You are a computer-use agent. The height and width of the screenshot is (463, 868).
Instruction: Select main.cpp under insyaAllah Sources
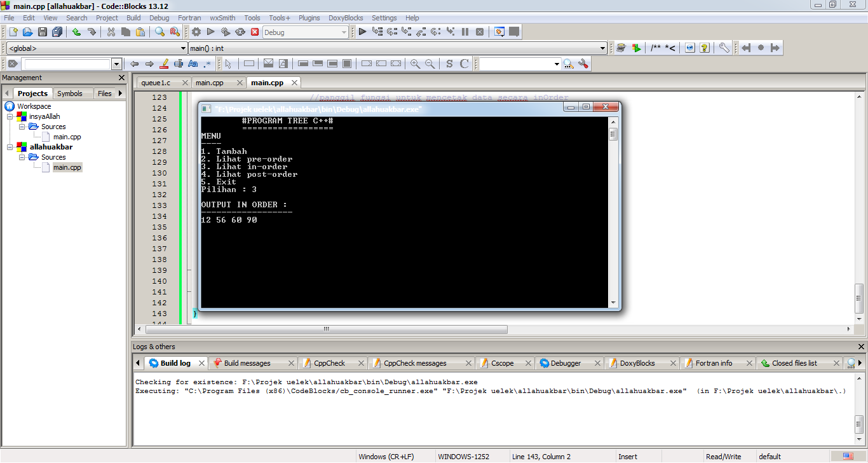click(67, 137)
